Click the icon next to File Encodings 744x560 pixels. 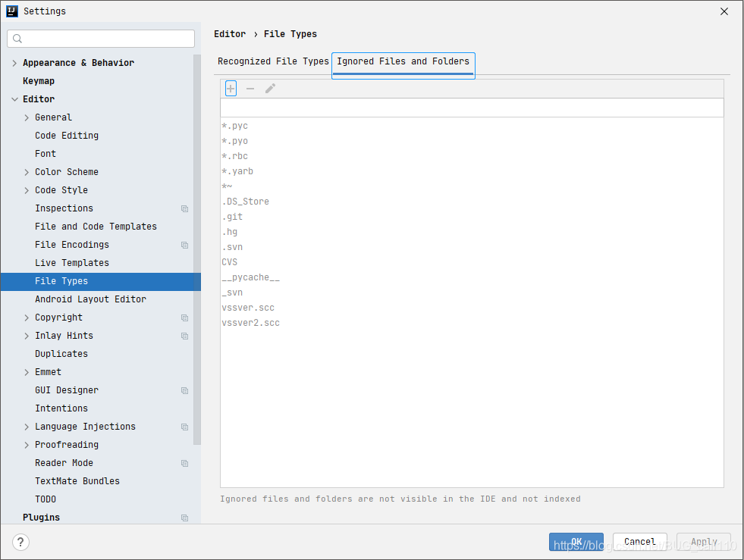[184, 245]
